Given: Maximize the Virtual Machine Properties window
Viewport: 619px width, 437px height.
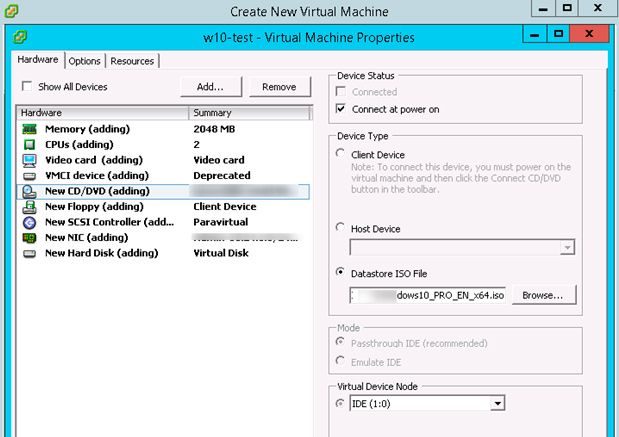Looking at the screenshot, I should [558, 34].
